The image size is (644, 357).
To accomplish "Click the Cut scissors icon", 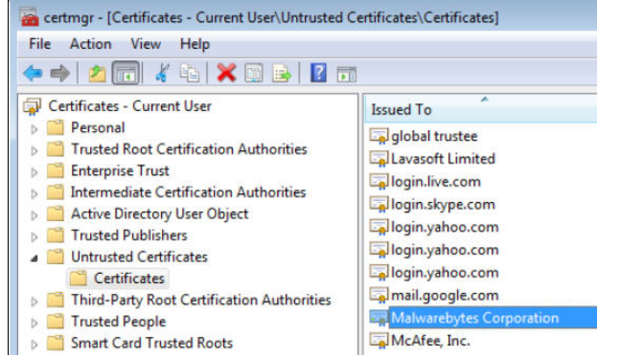I will click(x=162, y=73).
